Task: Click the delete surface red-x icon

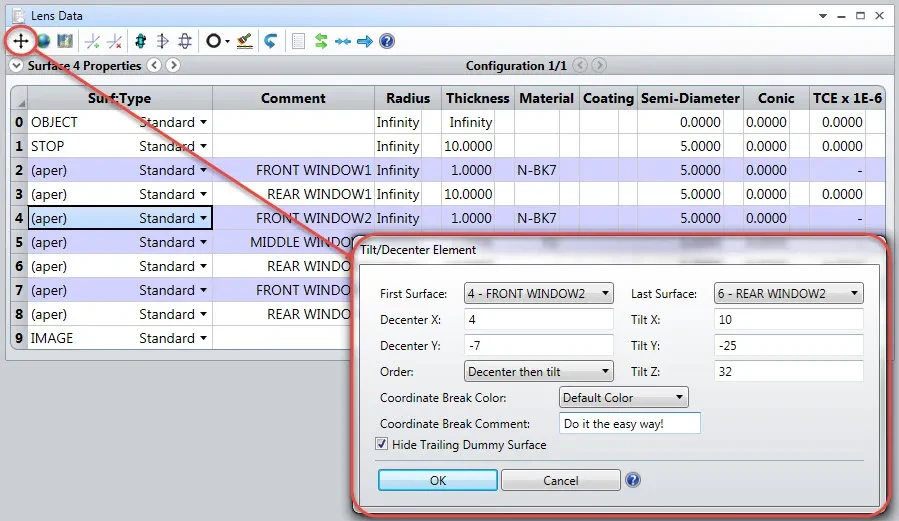Action: pyautogui.click(x=115, y=41)
